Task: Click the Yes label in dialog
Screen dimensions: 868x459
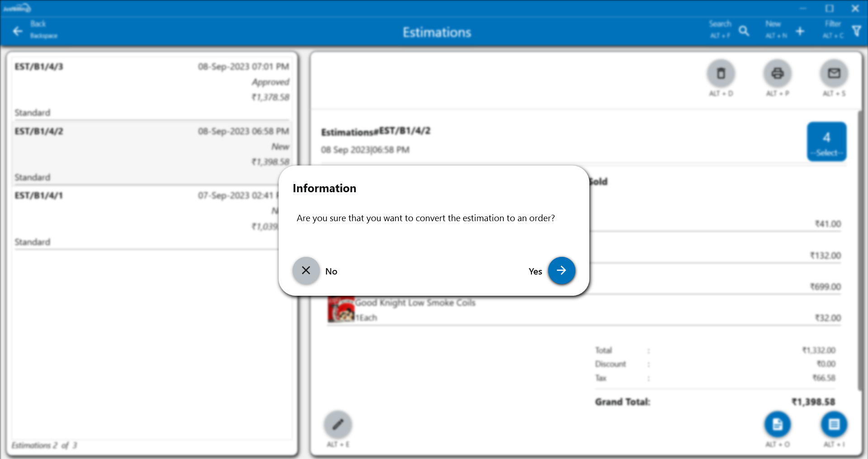Action: pyautogui.click(x=535, y=271)
